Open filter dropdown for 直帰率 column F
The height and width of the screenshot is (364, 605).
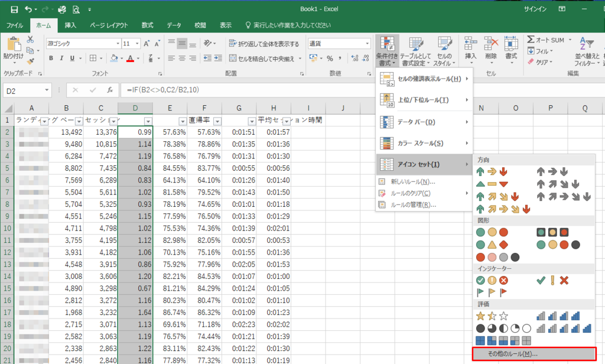(x=217, y=122)
